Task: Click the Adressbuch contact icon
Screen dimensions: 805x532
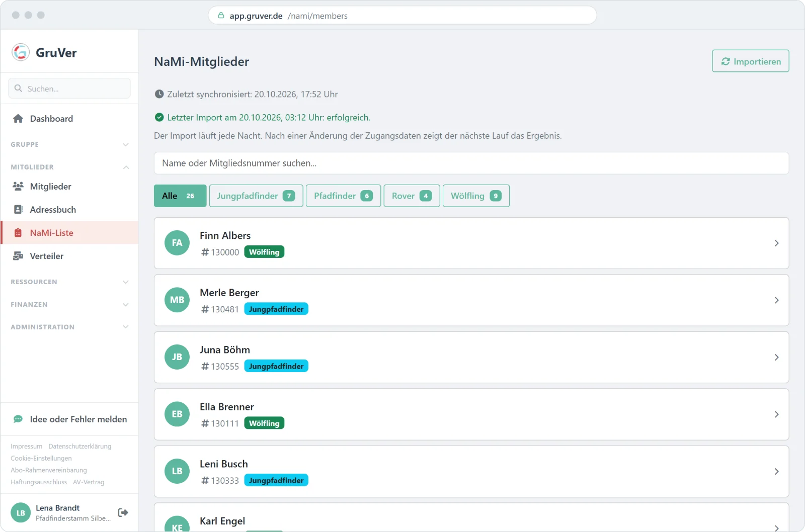Action: pos(18,210)
